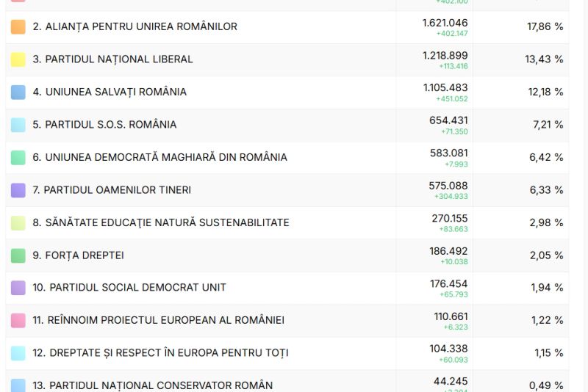Click the green swatch beside Forța Dreptei
This screenshot has width=588, height=392.
(x=18, y=255)
